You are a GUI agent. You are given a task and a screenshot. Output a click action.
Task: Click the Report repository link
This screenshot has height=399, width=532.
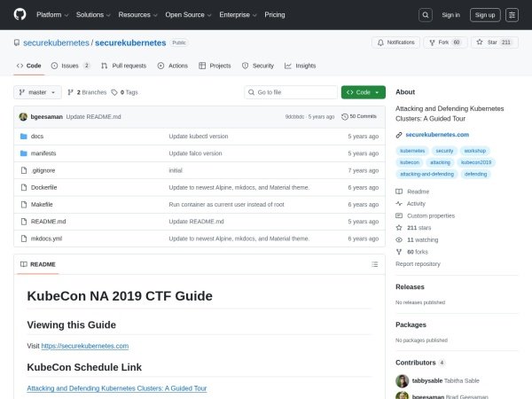pos(418,264)
